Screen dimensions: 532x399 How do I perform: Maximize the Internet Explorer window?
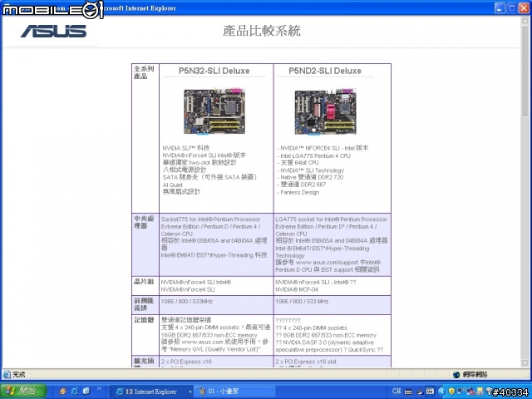click(x=511, y=7)
